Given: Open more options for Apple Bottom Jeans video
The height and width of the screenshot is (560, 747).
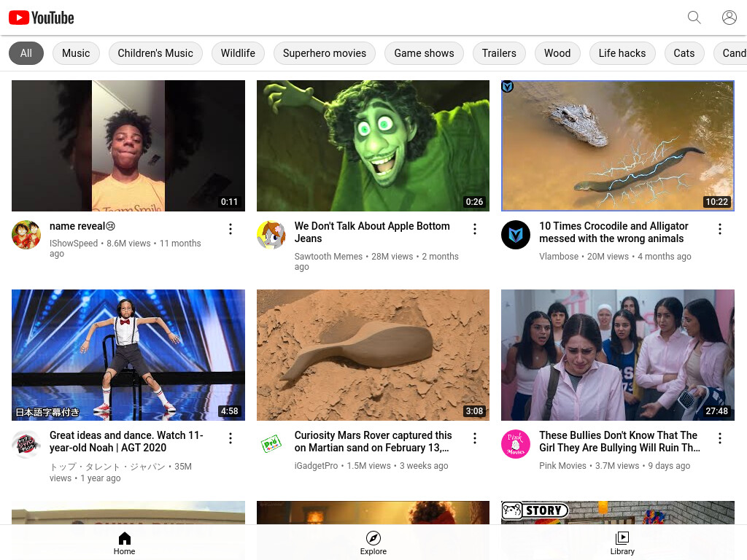Looking at the screenshot, I should [475, 229].
